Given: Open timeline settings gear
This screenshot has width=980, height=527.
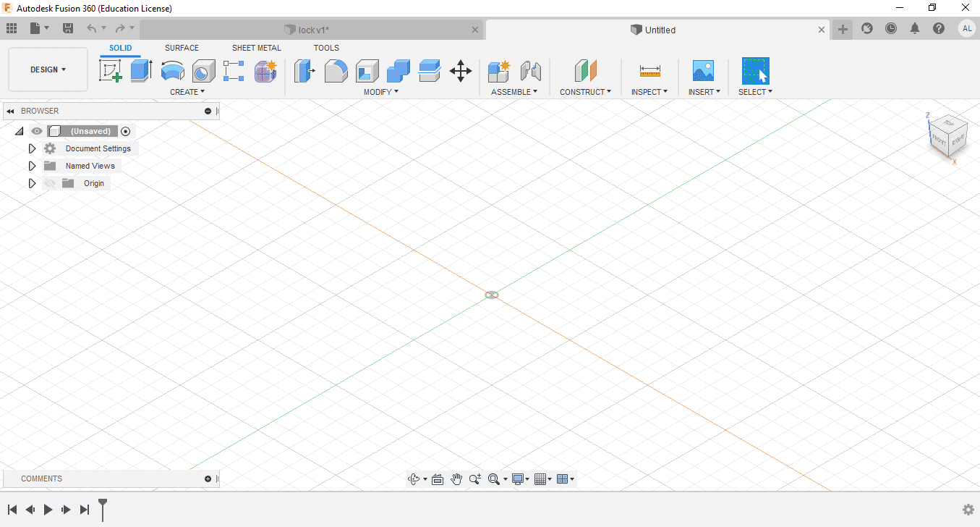Looking at the screenshot, I should coord(968,510).
